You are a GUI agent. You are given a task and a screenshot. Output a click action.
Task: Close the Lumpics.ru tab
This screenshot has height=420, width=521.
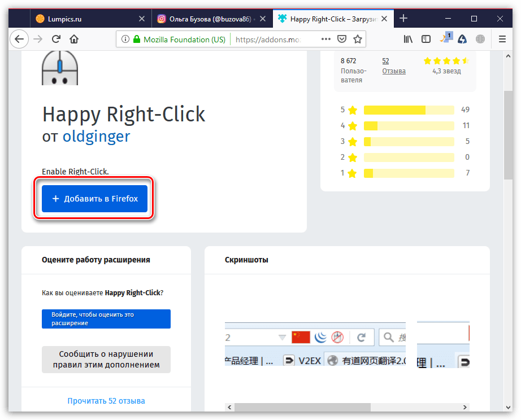[142, 19]
